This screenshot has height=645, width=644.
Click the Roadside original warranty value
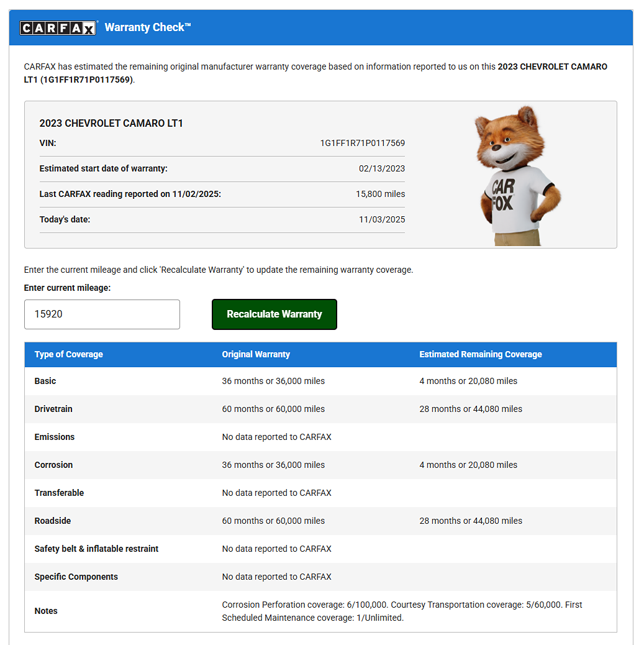tap(273, 521)
